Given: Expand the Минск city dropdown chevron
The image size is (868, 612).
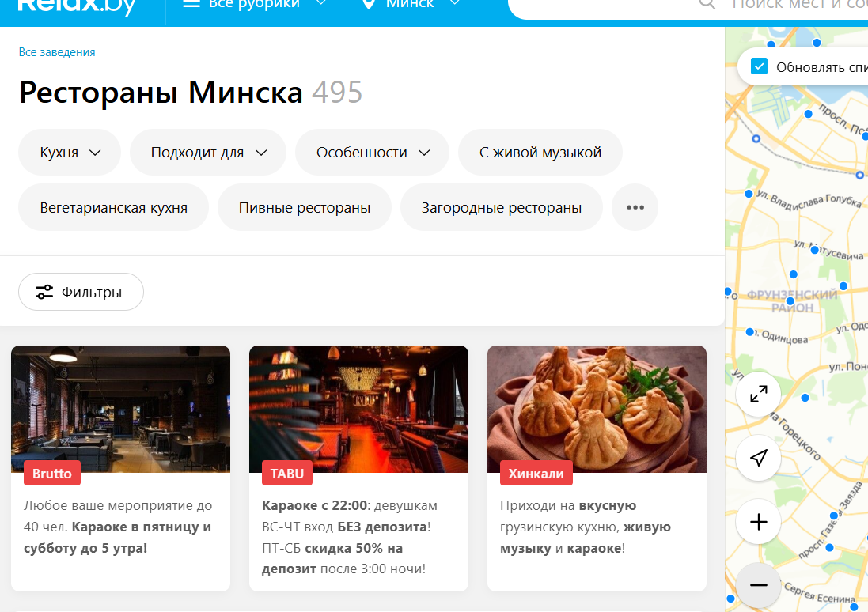Looking at the screenshot, I should tap(454, 3).
